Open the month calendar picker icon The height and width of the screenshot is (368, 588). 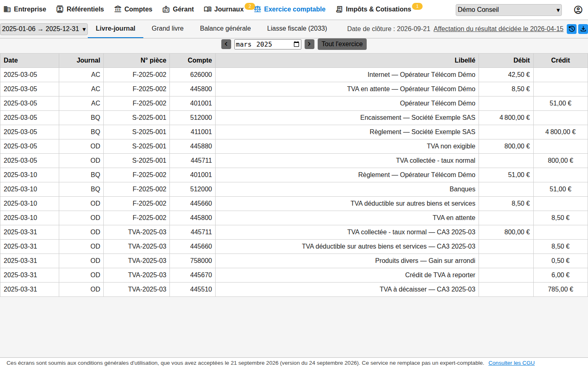pos(296,44)
